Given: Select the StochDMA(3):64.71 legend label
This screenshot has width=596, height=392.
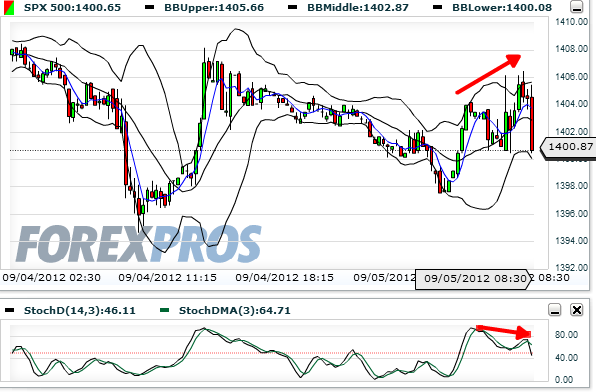Looking at the screenshot, I should [x=235, y=311].
